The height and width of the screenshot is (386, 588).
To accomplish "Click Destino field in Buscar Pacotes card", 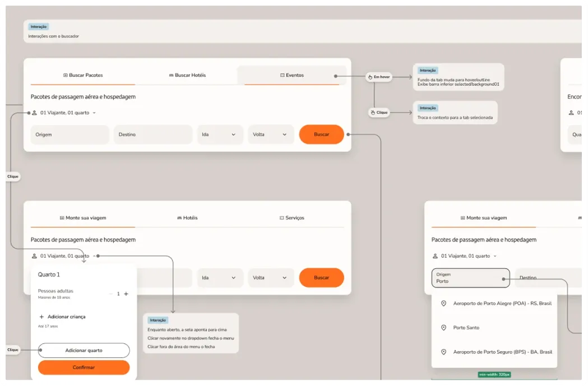I will [153, 134].
